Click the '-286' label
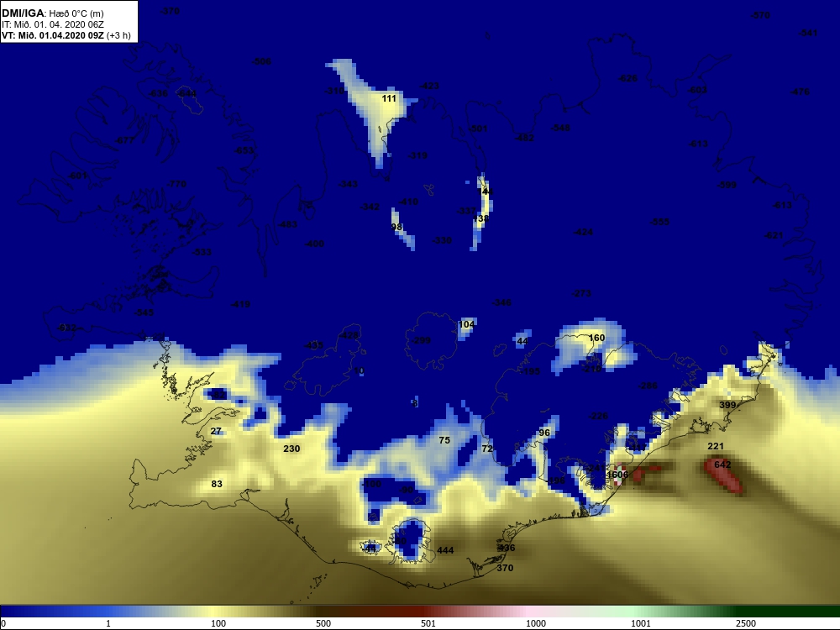Image resolution: width=840 pixels, height=630 pixels. coord(648,386)
